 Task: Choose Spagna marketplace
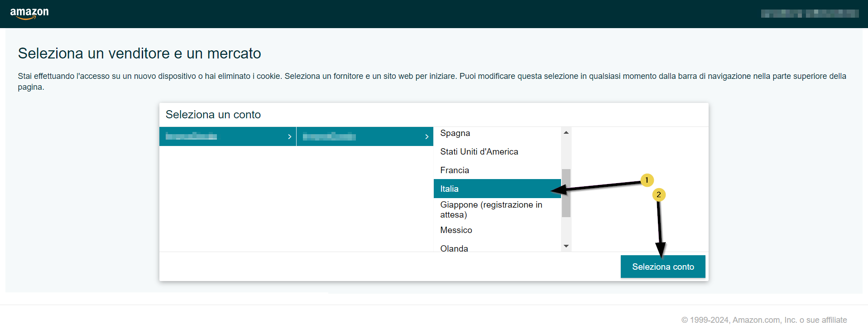455,133
